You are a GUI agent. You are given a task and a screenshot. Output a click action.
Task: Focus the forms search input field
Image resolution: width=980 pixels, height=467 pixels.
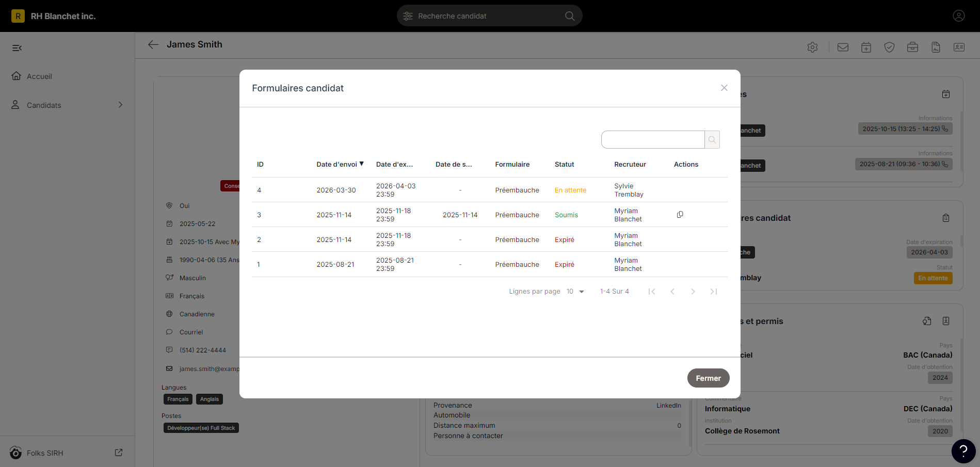pyautogui.click(x=653, y=139)
